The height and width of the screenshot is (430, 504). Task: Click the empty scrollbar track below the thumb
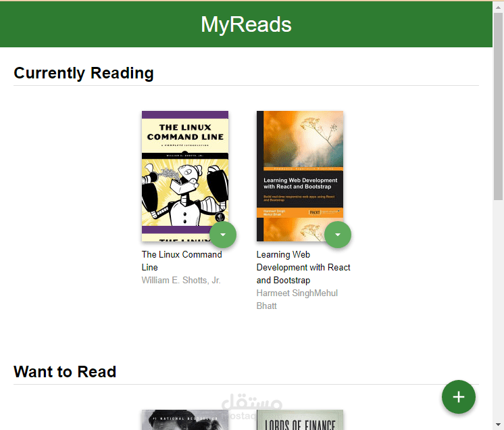point(498,309)
